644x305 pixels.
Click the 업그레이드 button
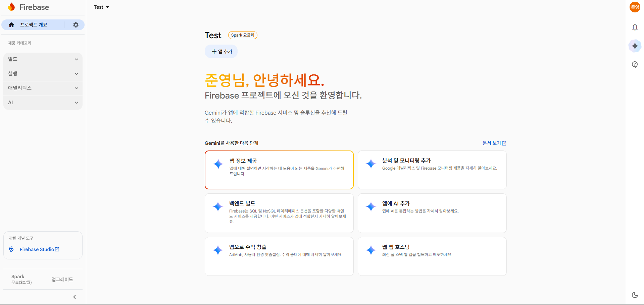pos(62,279)
